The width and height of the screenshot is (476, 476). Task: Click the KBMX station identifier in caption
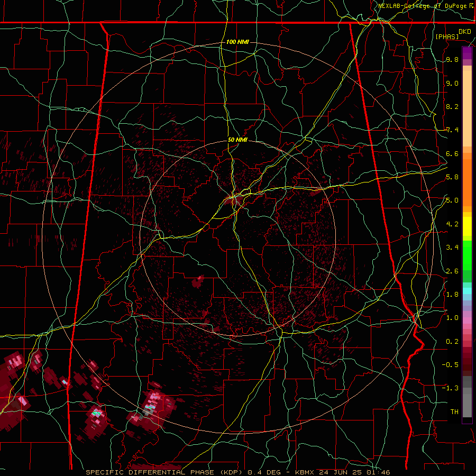[305, 472]
